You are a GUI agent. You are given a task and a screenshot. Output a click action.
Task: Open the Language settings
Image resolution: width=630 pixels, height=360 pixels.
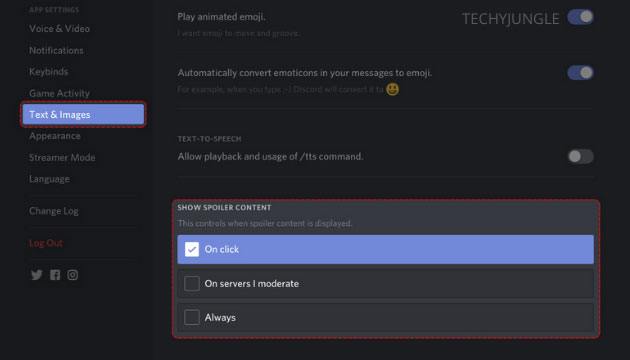49,179
